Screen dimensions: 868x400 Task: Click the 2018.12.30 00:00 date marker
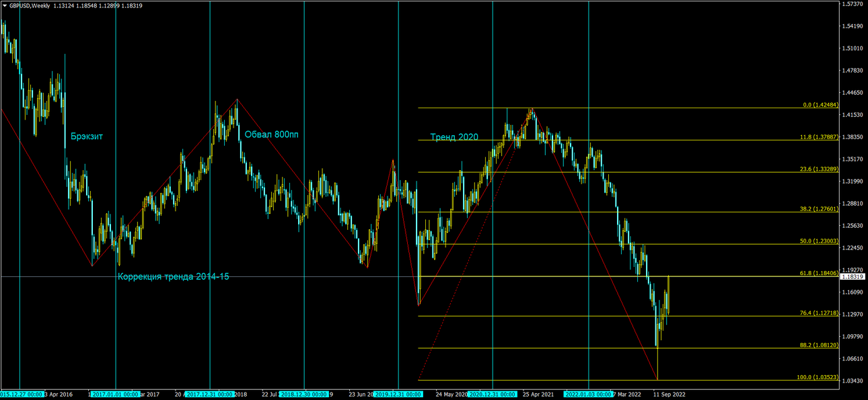[303, 394]
